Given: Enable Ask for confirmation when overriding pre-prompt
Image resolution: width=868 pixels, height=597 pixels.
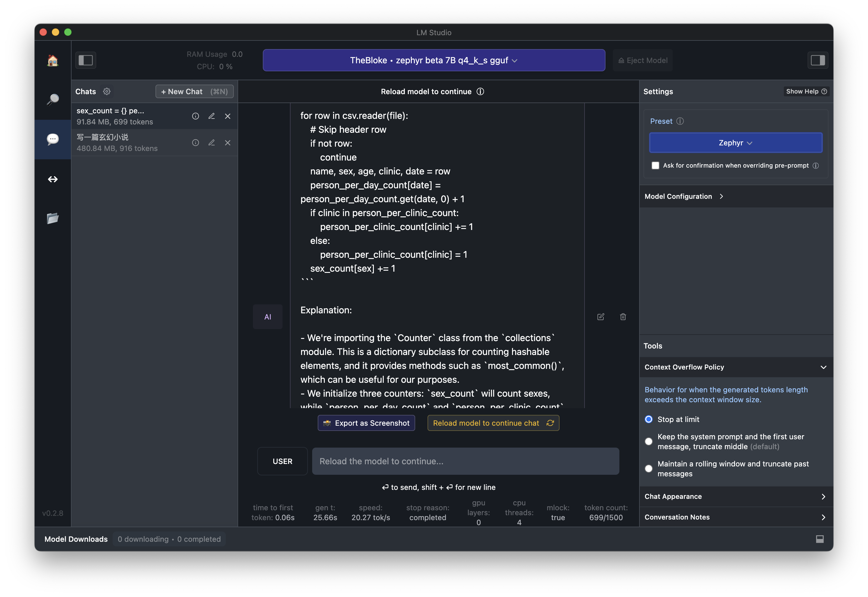Looking at the screenshot, I should point(655,165).
